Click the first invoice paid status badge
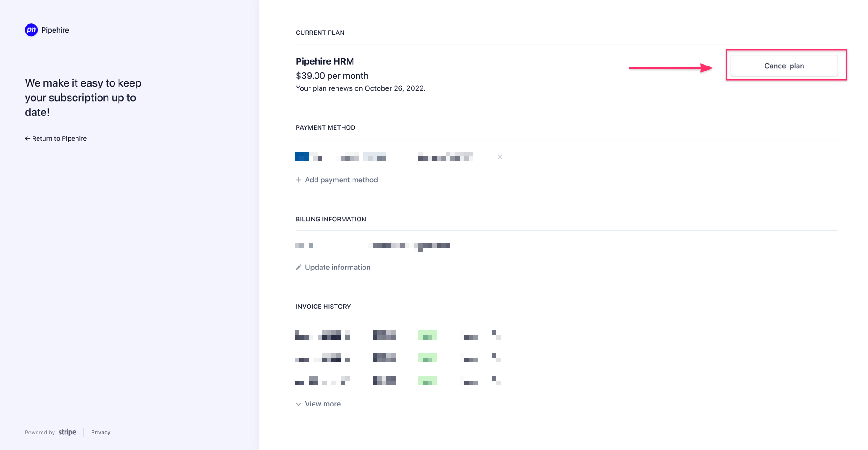The image size is (868, 450). coord(428,335)
